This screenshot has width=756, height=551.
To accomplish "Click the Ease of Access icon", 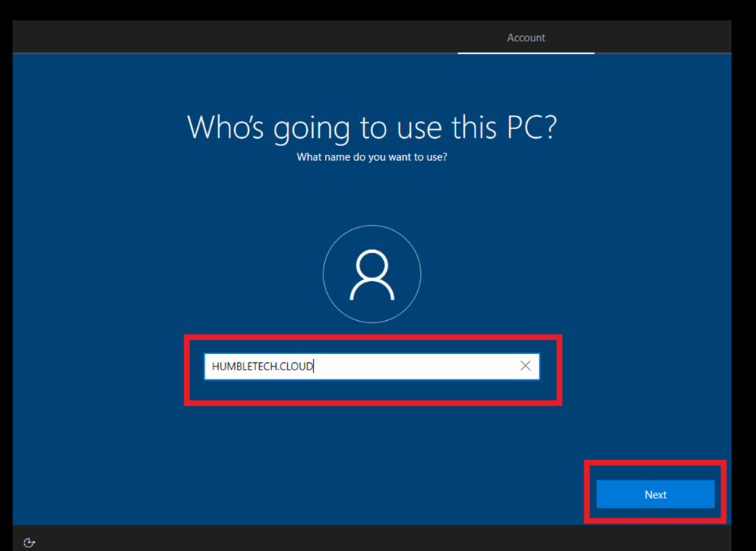I will 30,543.
